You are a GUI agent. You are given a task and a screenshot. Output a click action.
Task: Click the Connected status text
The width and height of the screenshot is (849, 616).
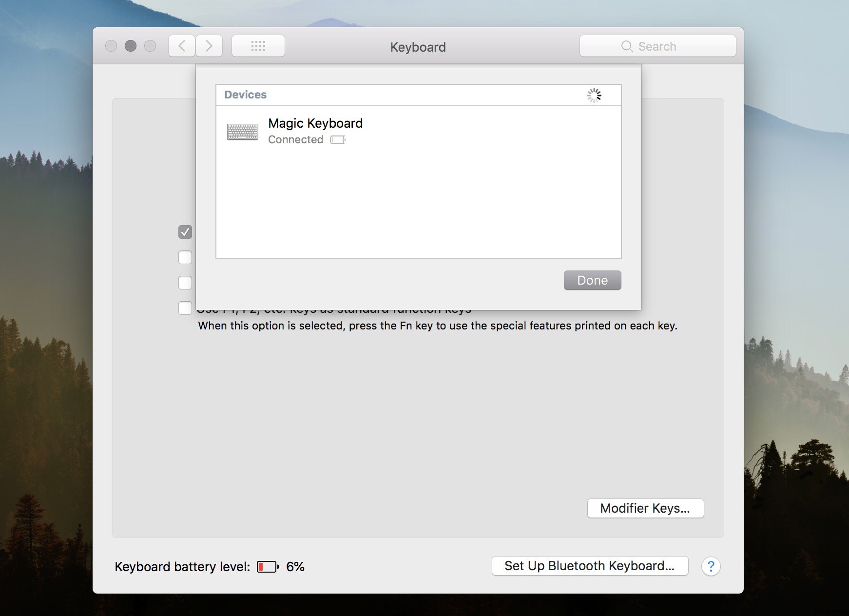tap(296, 140)
